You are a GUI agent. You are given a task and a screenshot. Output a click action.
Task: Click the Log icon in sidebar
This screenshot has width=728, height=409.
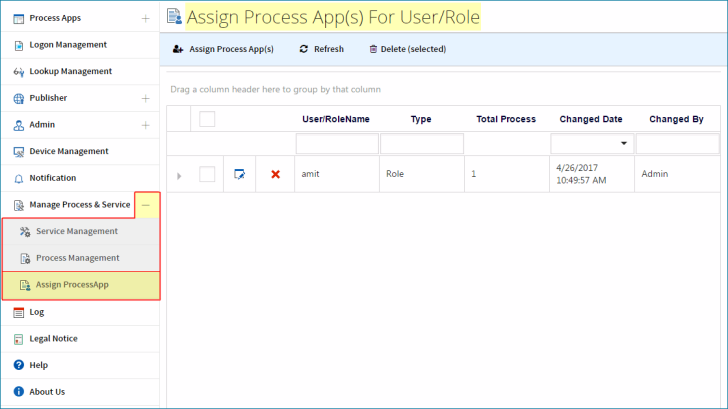click(19, 312)
